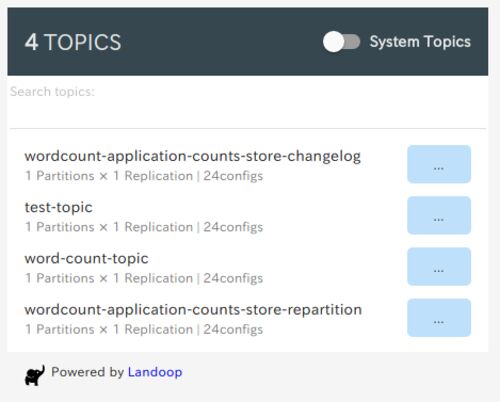Click partitions info under test-topic
The width and height of the screenshot is (500, 402).
[x=144, y=227]
